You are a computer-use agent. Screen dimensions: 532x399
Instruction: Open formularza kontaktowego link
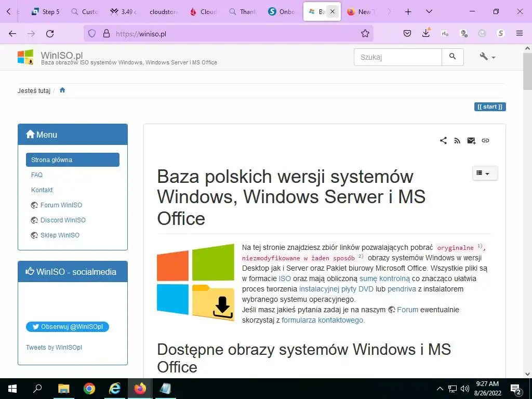[322, 320]
